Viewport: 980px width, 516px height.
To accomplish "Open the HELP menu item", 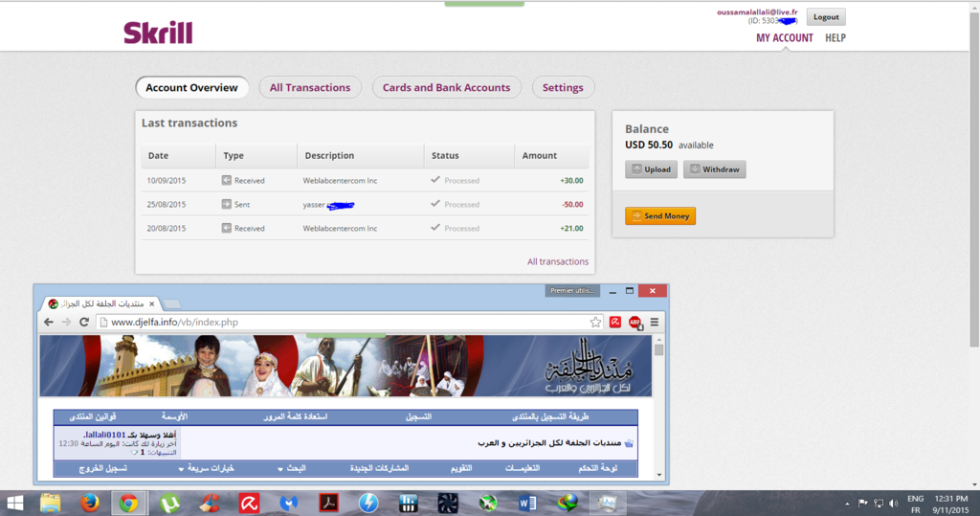I will [835, 38].
